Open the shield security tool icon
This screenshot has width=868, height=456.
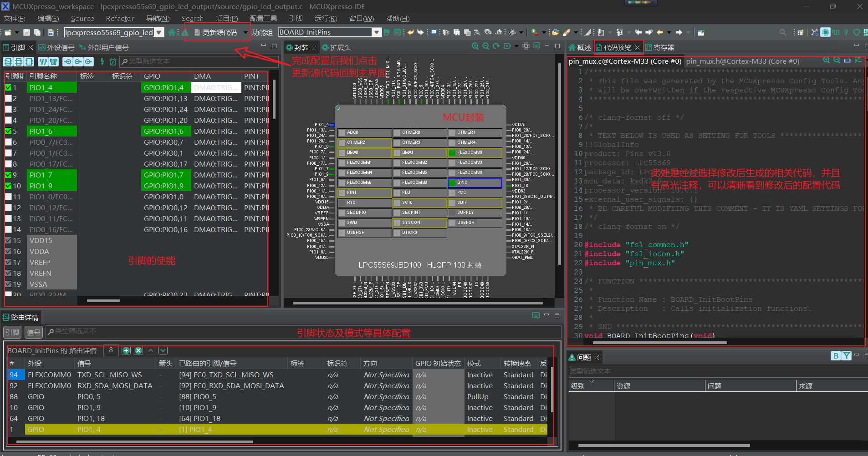tap(857, 32)
